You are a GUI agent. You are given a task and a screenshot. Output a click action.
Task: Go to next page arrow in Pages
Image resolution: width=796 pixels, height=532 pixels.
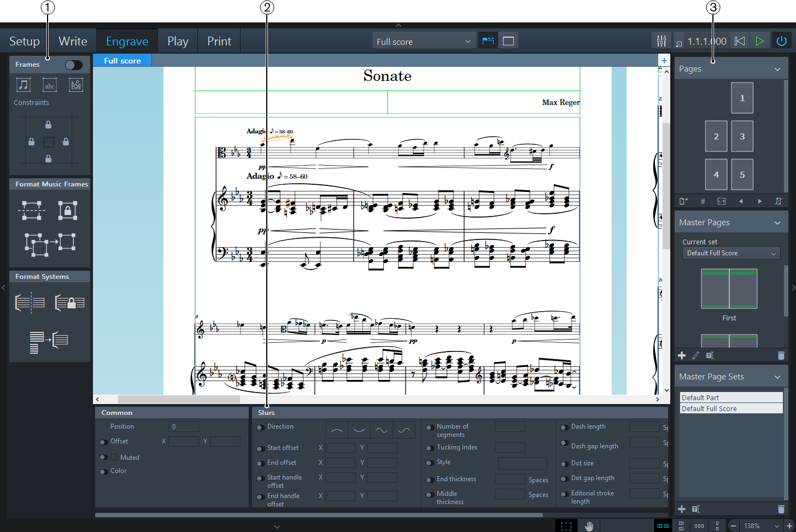760,201
